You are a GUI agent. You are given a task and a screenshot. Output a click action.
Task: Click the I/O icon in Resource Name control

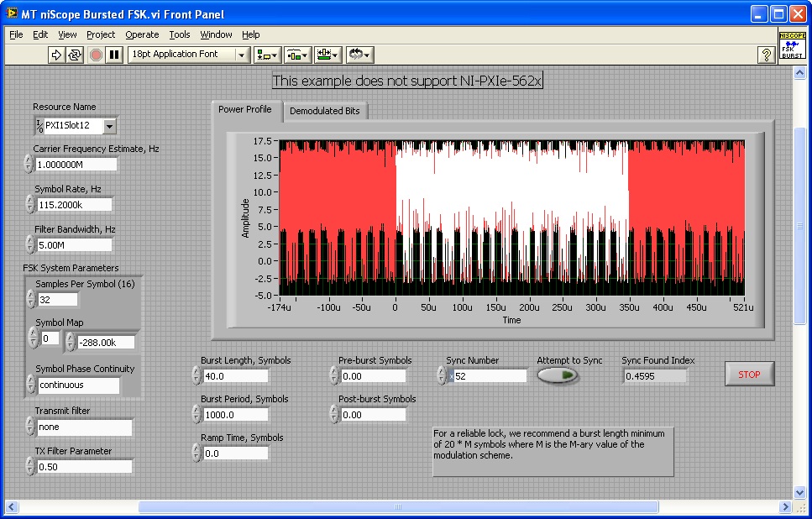coord(39,126)
